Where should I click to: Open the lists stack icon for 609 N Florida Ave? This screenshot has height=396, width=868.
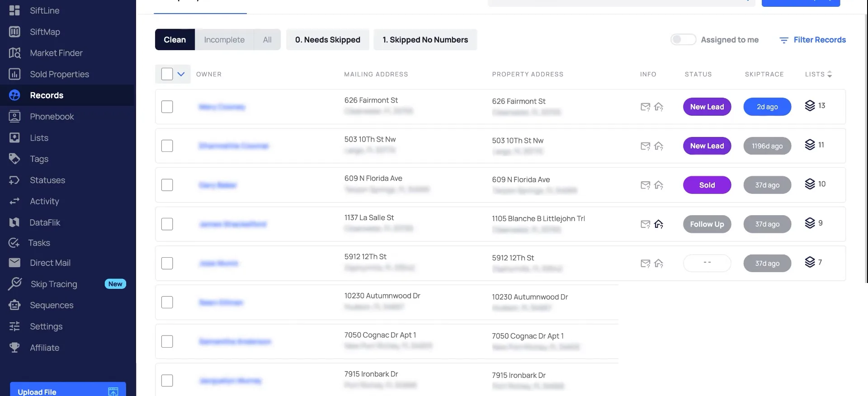pyautogui.click(x=810, y=184)
